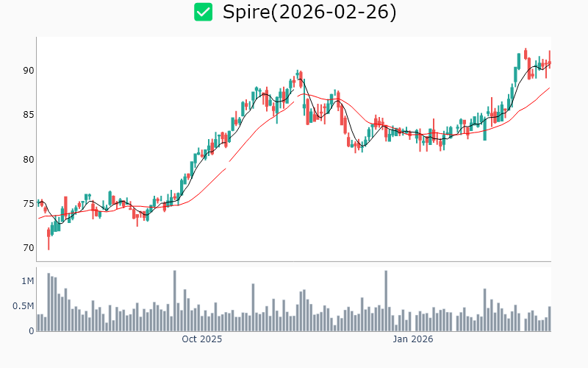
Task: Click the highest red candlestick above 92
Action: (x=526, y=54)
